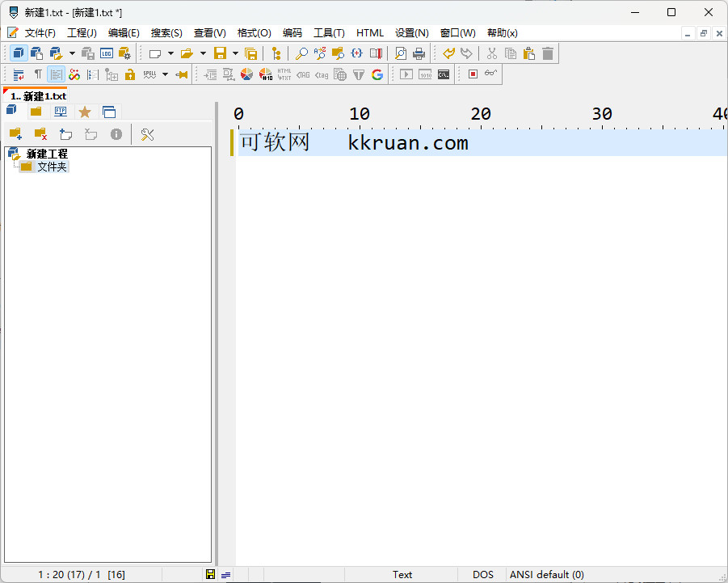This screenshot has height=583, width=728.
Task: Toggle the stay-on-top pin icon
Action: coord(182,74)
